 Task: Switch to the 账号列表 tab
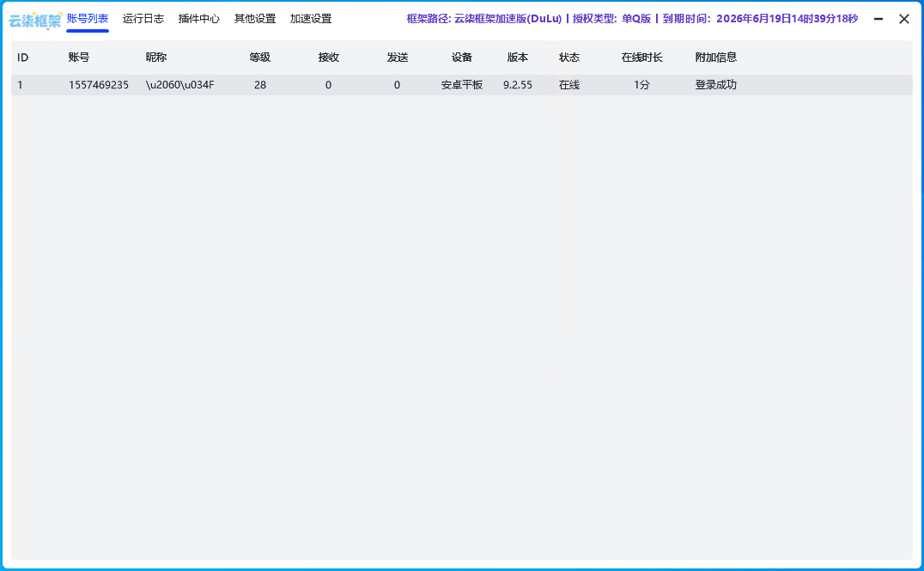[88, 19]
